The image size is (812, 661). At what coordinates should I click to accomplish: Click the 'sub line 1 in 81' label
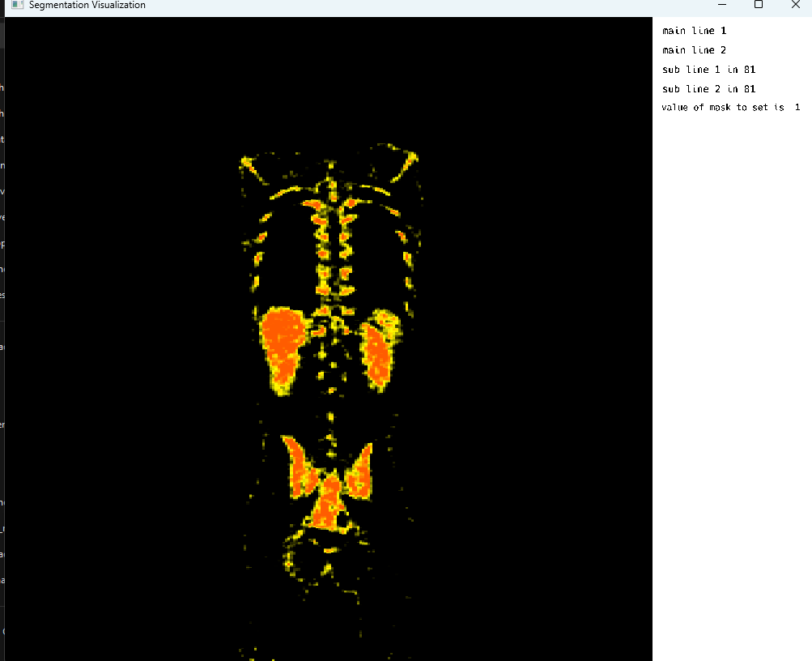tap(708, 70)
